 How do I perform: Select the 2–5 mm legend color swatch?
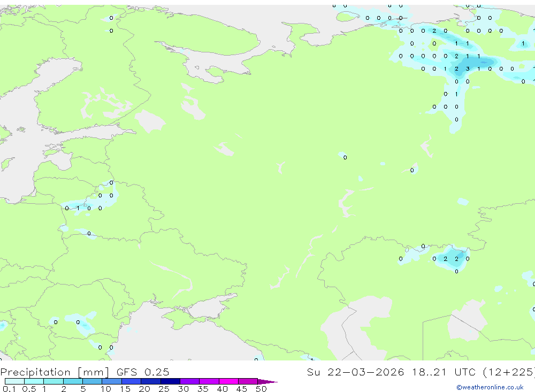tap(73, 381)
